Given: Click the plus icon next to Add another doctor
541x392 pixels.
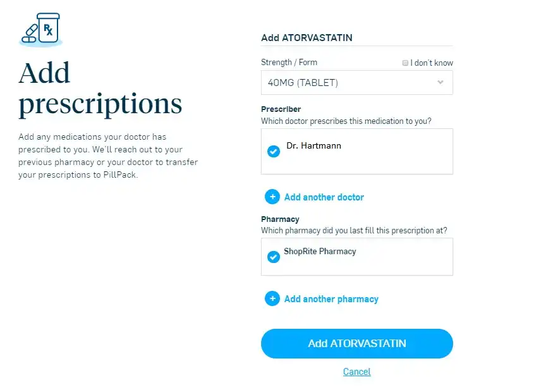Looking at the screenshot, I should 272,197.
